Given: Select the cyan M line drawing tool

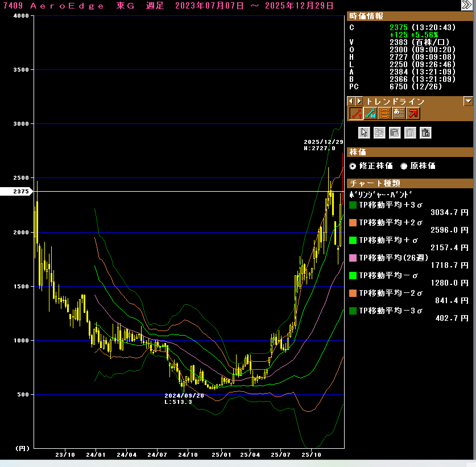Looking at the screenshot, I should [x=370, y=113].
